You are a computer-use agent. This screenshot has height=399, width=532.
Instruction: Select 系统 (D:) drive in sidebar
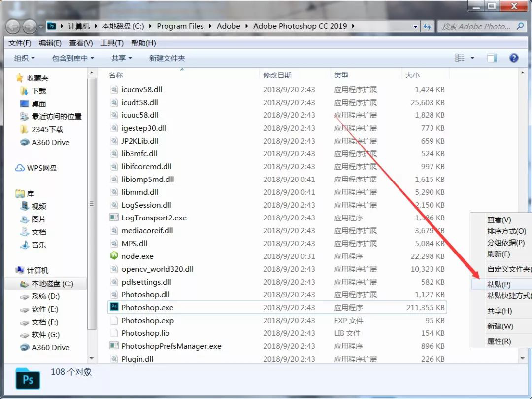point(45,296)
